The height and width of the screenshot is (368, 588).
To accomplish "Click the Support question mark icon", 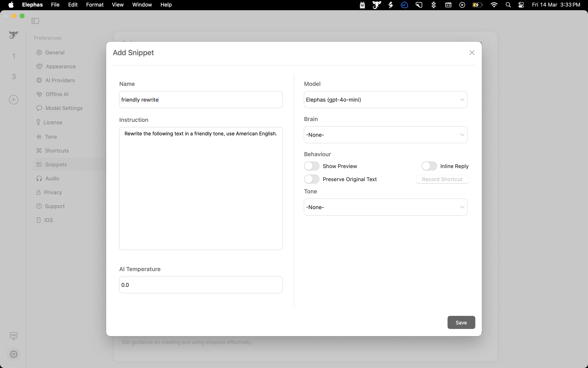I will [x=39, y=206].
